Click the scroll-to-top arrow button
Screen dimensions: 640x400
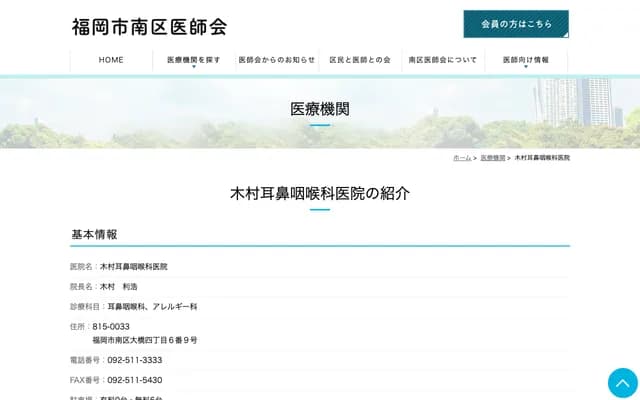pyautogui.click(x=622, y=383)
